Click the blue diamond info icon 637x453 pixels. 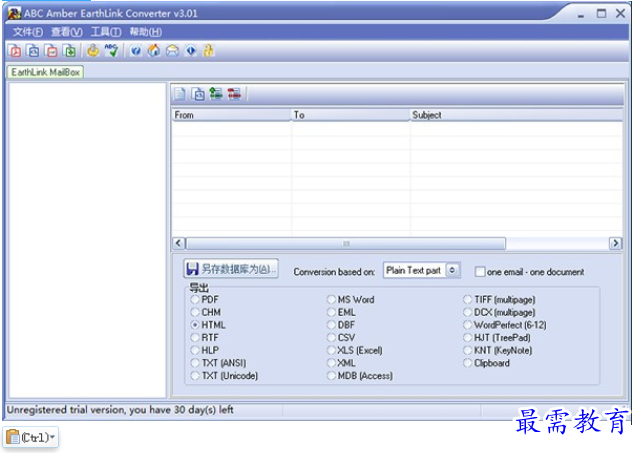191,51
